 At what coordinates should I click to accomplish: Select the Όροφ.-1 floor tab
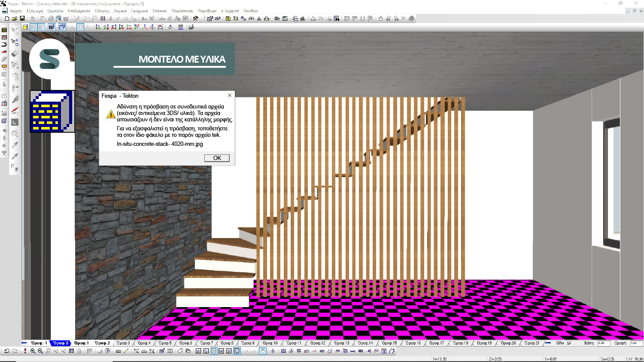coord(39,343)
